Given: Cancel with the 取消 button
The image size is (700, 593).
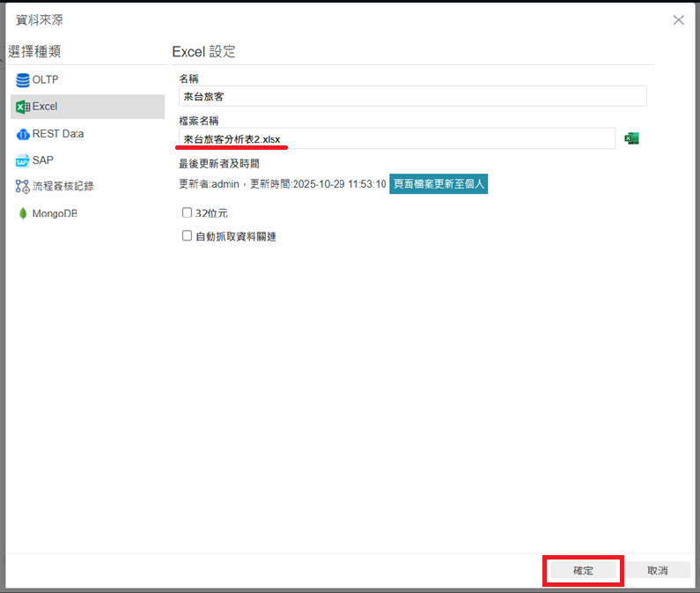Looking at the screenshot, I should tap(658, 571).
